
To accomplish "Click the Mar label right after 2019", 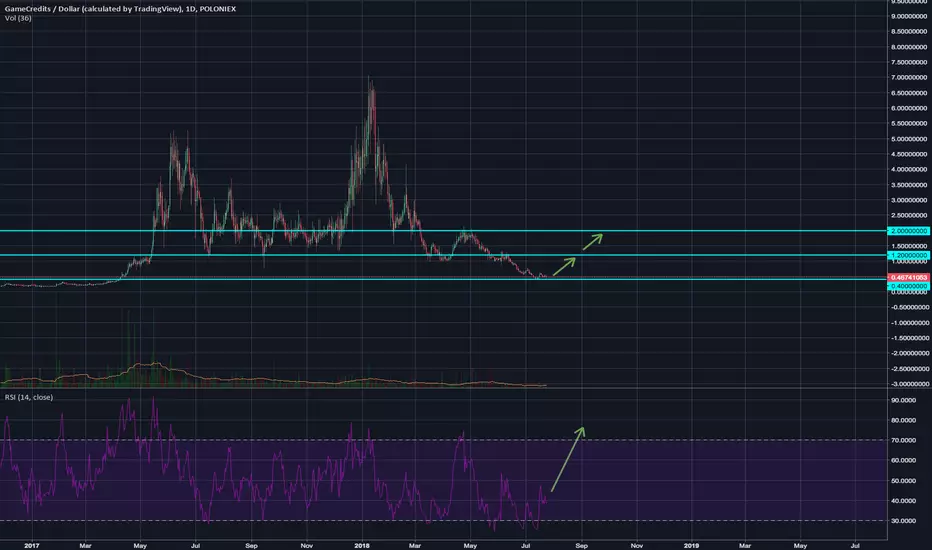I will tap(745, 545).
